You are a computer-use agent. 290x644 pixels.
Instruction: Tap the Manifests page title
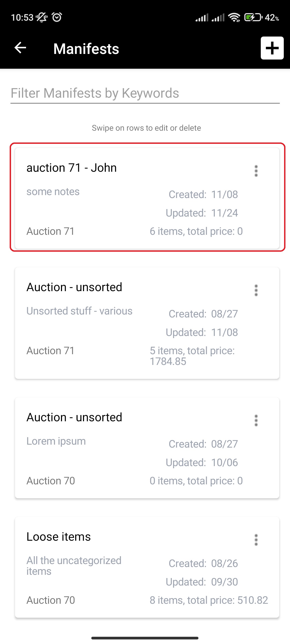click(86, 49)
